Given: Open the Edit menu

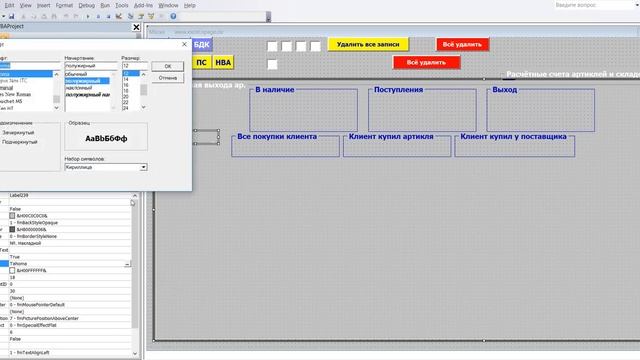Looking at the screenshot, I should pos(9,5).
